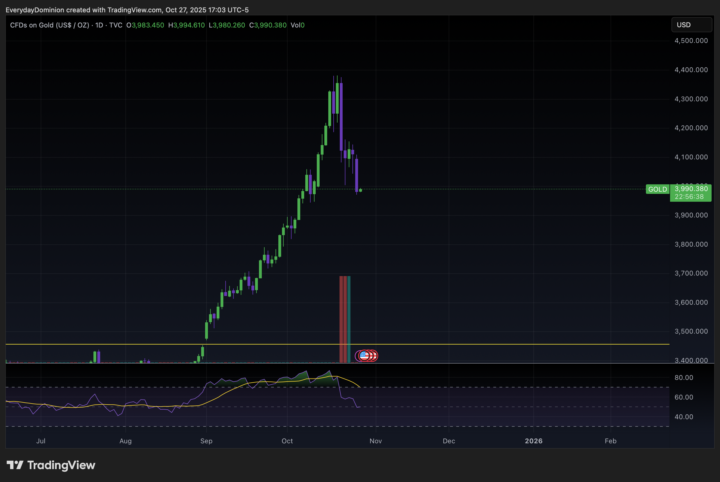Click the 3,900.000 price axis label

pos(691,215)
